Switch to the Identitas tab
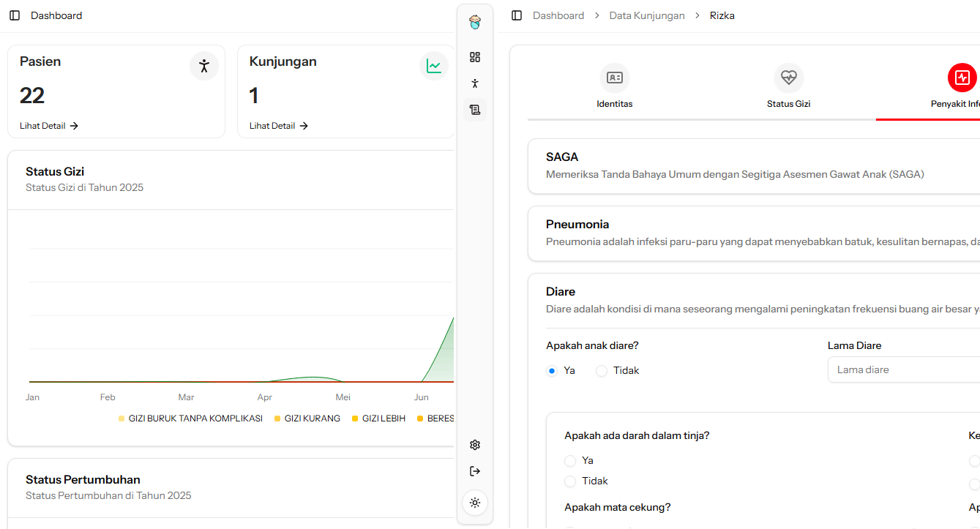The image size is (980, 529). point(614,87)
